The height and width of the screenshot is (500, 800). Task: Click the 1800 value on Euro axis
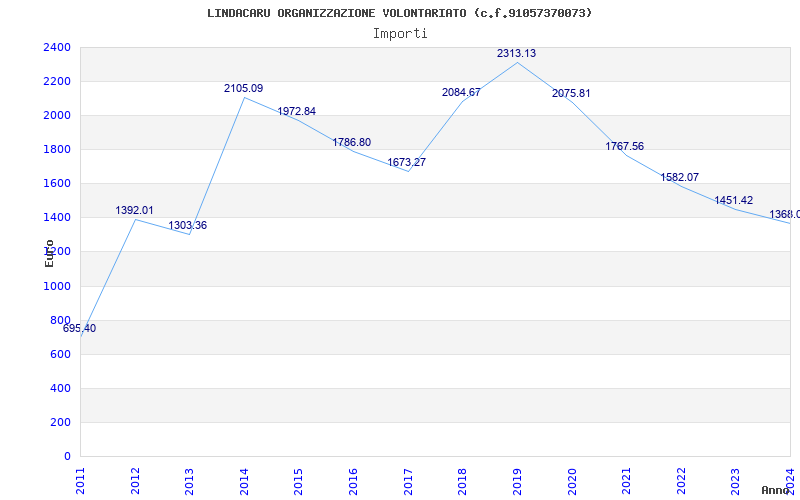[x=57, y=149]
